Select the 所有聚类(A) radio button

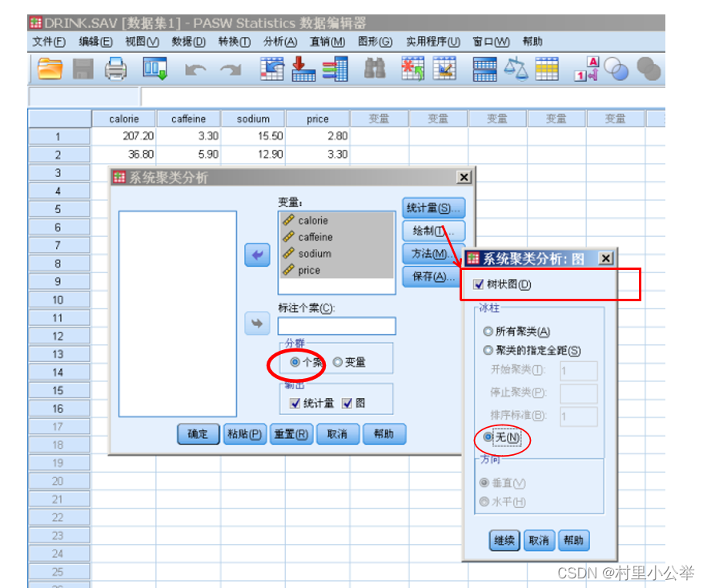[x=488, y=331]
